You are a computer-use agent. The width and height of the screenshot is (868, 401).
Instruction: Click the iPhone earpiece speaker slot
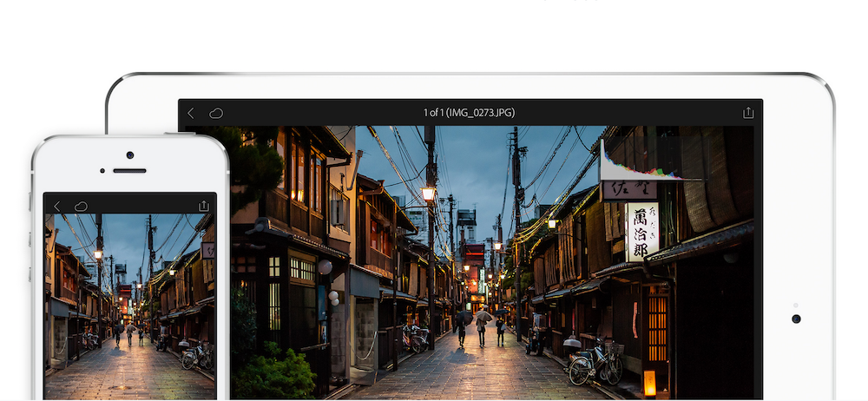click(130, 171)
